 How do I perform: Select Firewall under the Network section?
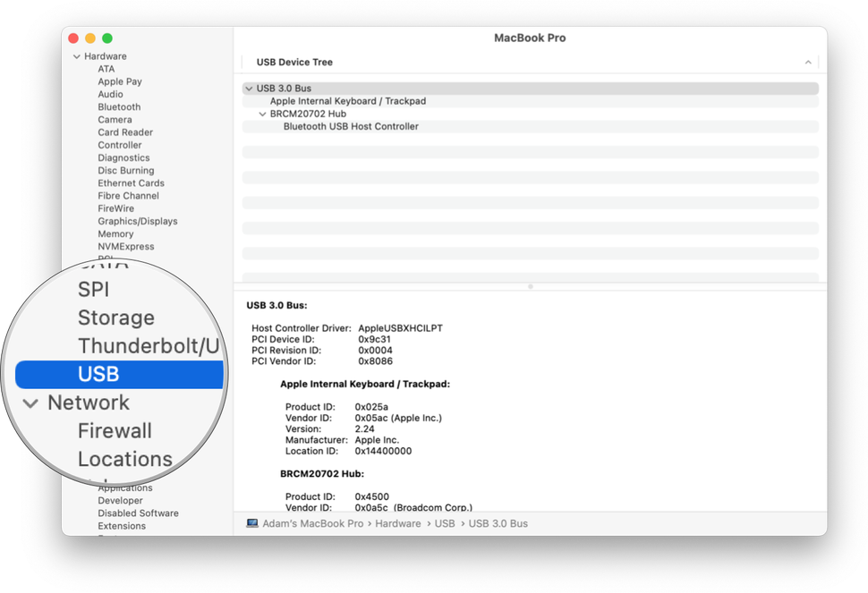(x=115, y=430)
